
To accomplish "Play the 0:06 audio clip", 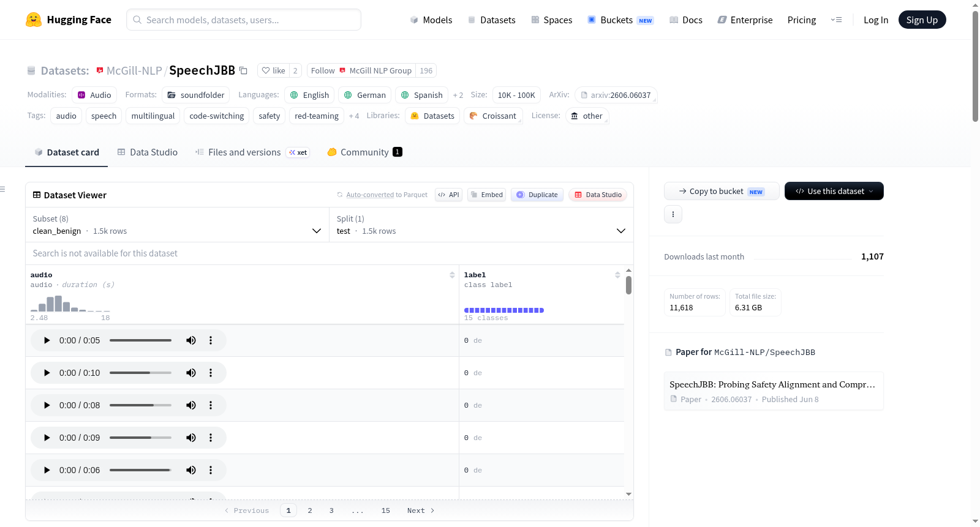I will pyautogui.click(x=47, y=470).
